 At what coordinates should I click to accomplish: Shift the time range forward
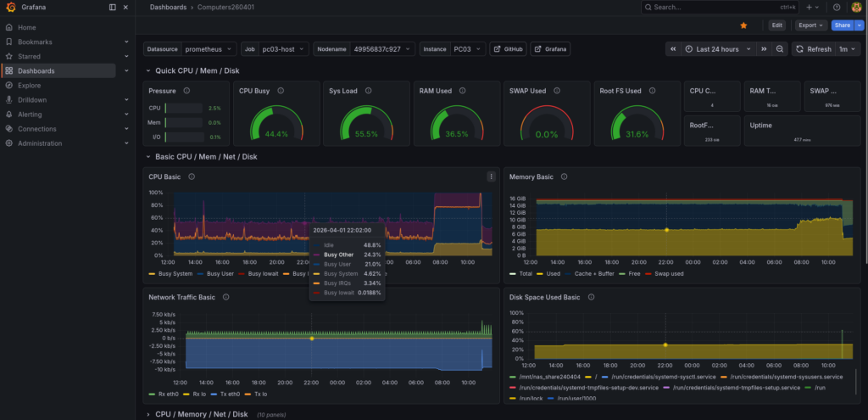click(764, 49)
